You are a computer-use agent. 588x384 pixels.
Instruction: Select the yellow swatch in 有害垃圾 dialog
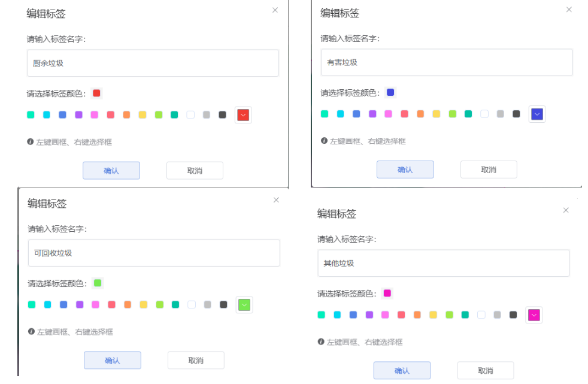(x=437, y=114)
